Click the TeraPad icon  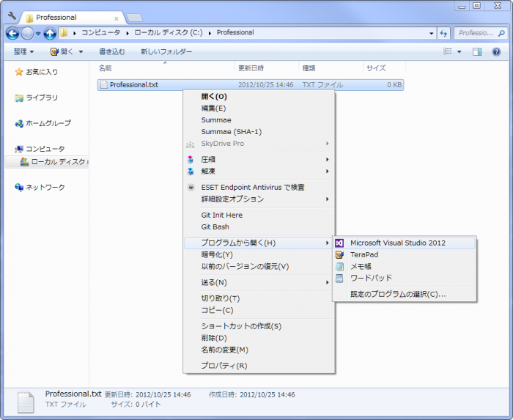tap(339, 255)
